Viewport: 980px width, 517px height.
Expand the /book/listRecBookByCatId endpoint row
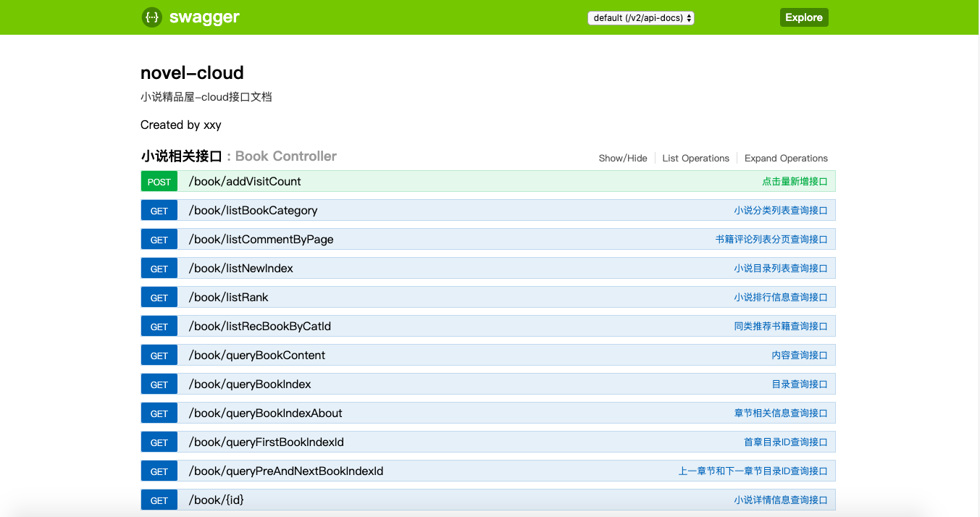pos(488,326)
